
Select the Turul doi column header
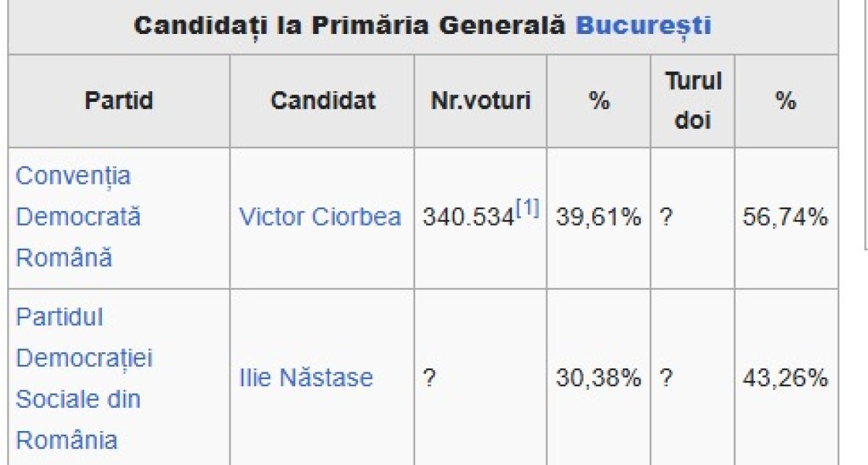click(x=692, y=101)
